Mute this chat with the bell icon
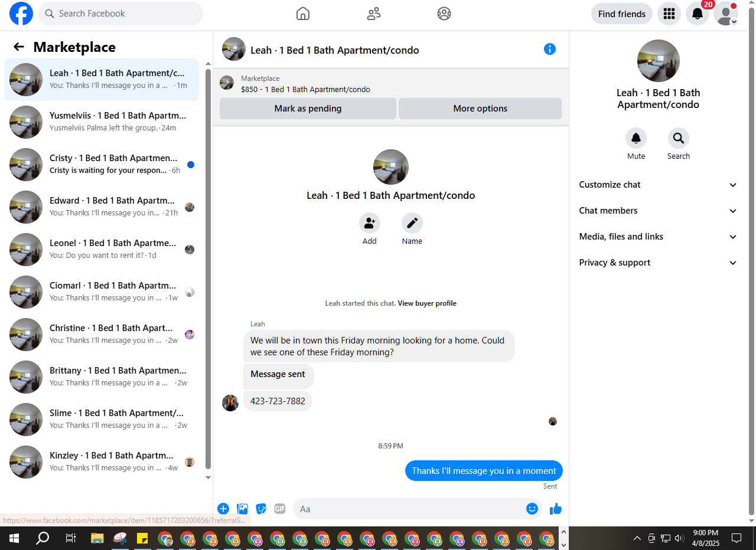756x550 pixels. click(636, 138)
